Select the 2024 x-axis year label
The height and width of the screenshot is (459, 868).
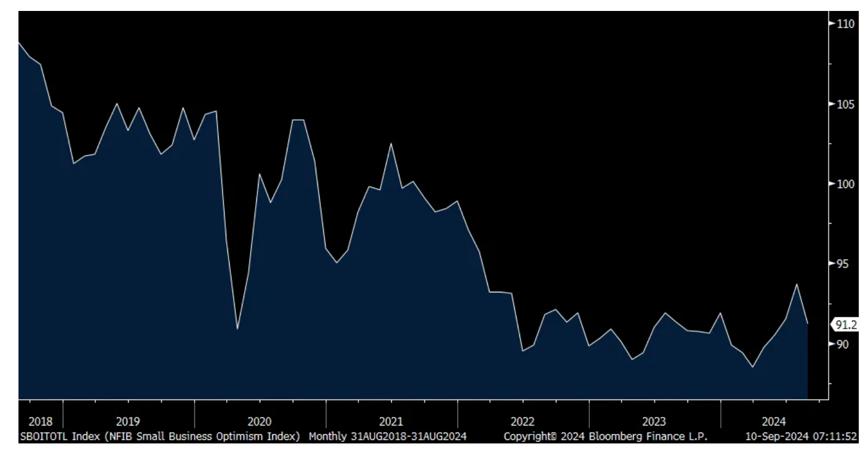click(x=786, y=422)
